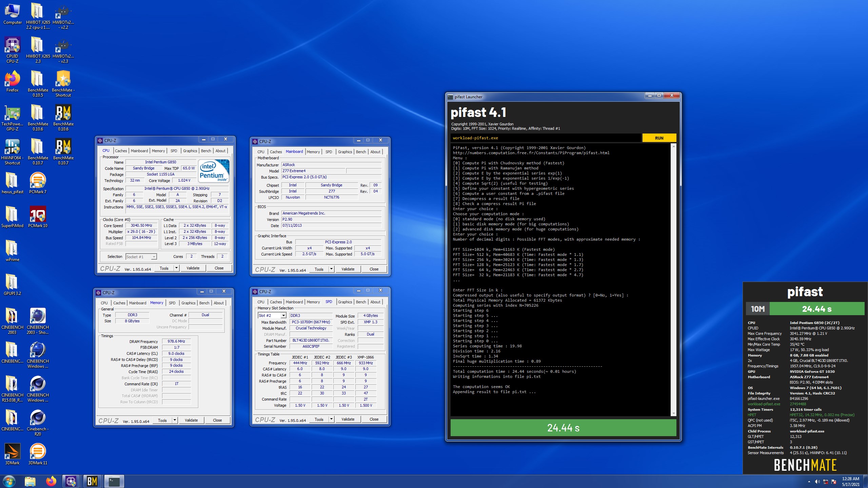Expand Tools arrow in CPU-Z Memory window

[x=175, y=420]
